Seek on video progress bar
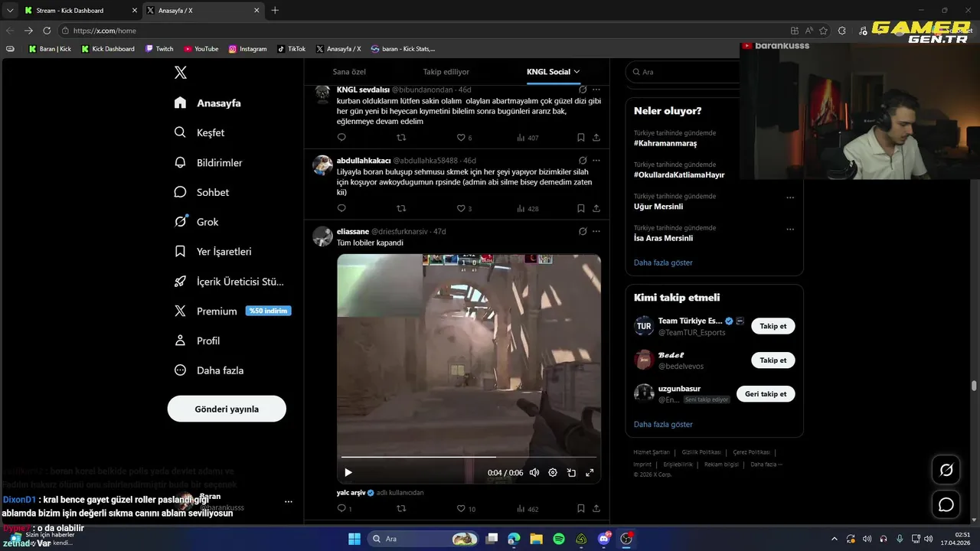980x551 pixels. pyautogui.click(x=469, y=458)
